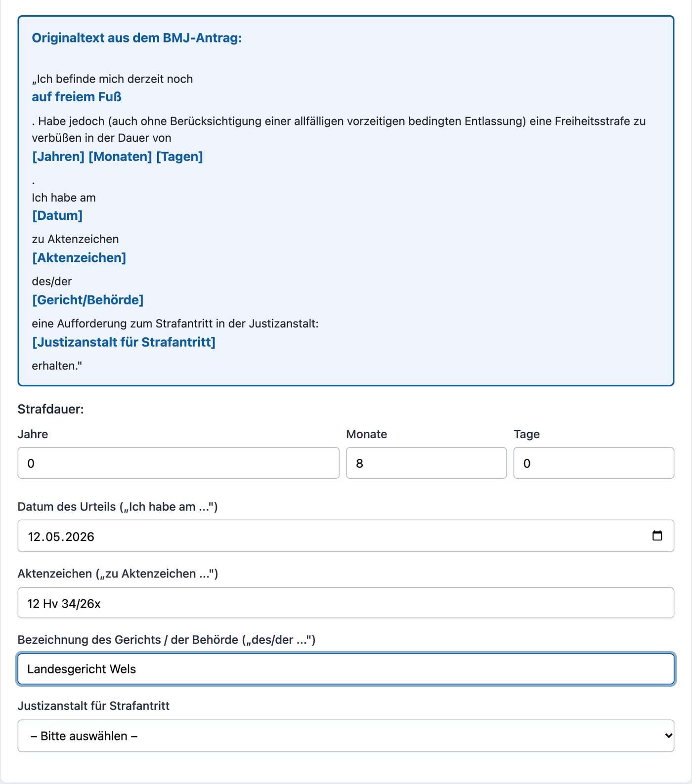Click the [Justizanstalt für Strafantritt] placeholder
Image resolution: width=692 pixels, height=784 pixels.
click(124, 342)
